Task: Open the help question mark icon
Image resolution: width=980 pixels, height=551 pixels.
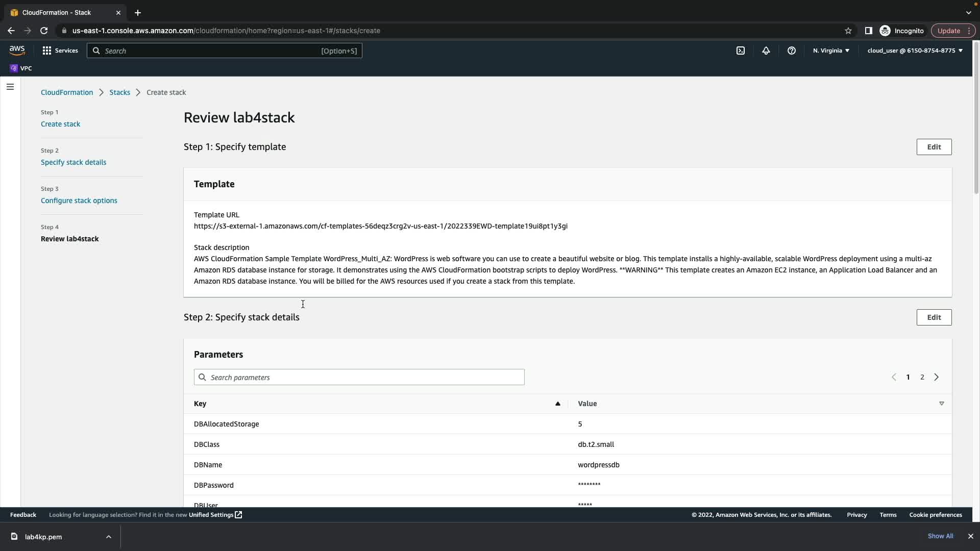Action: coord(792,51)
